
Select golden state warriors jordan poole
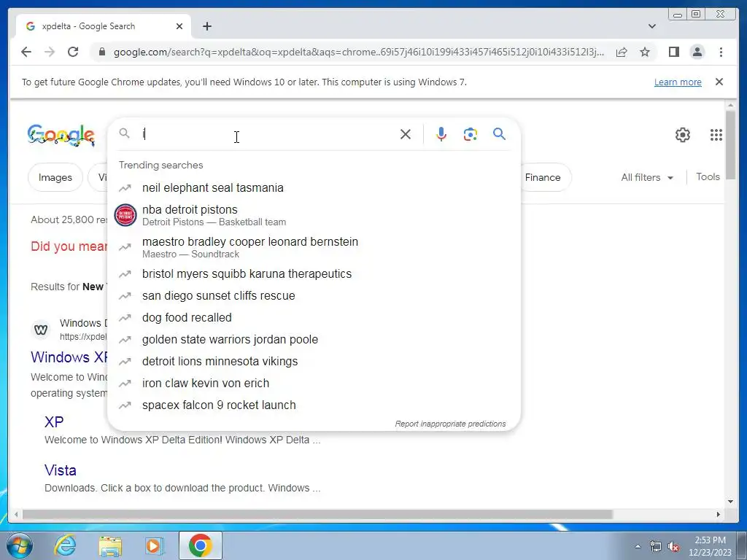point(314,340)
